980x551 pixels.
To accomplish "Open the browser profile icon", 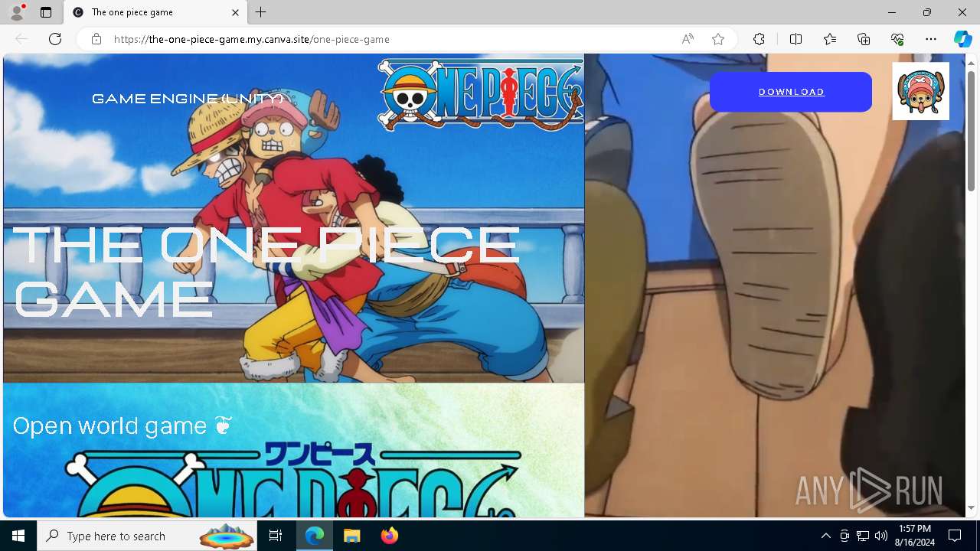I will tap(17, 12).
